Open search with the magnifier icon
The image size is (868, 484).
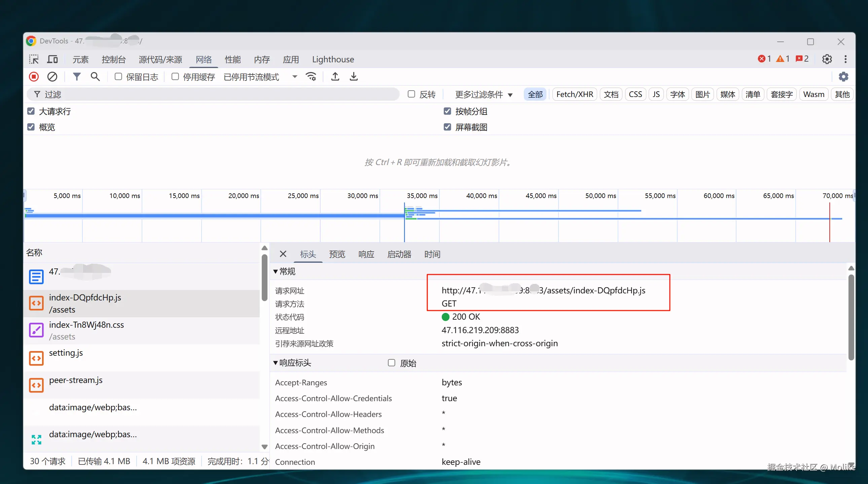(x=95, y=77)
